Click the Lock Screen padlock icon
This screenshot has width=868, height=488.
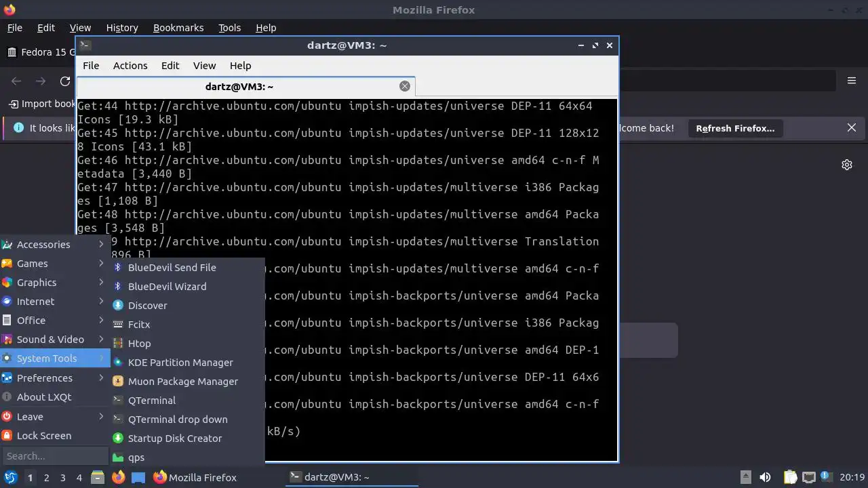click(x=7, y=436)
